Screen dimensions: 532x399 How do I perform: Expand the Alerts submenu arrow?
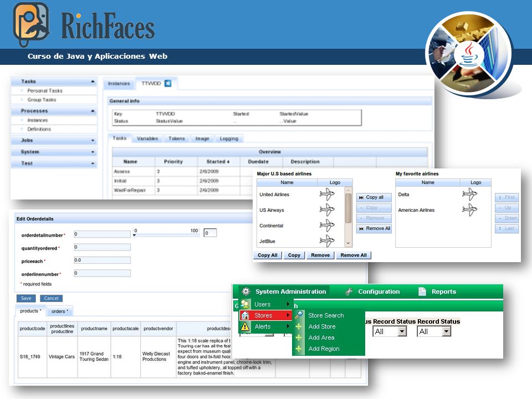pos(288,326)
